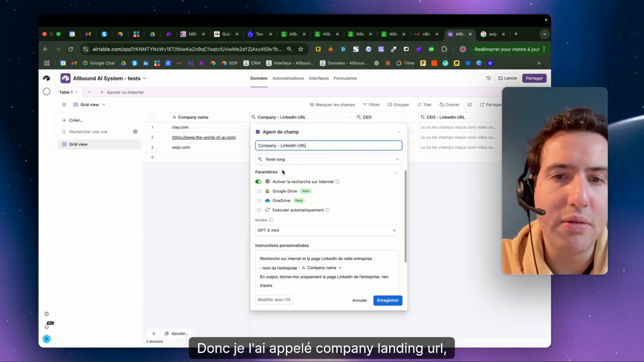Turn on Exécuter automatiquement toggle
The height and width of the screenshot is (362, 644).
pyautogui.click(x=259, y=210)
